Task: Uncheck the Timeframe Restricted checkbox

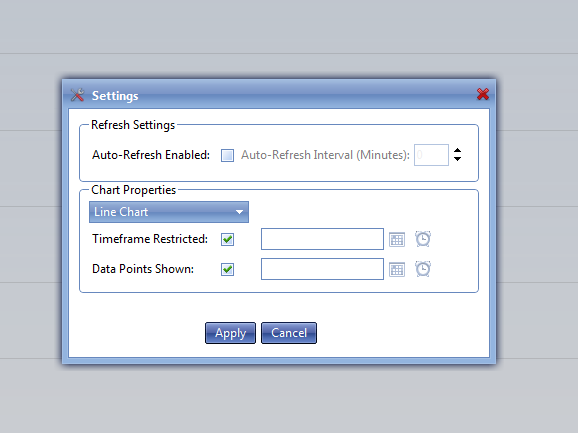Action: (227, 240)
